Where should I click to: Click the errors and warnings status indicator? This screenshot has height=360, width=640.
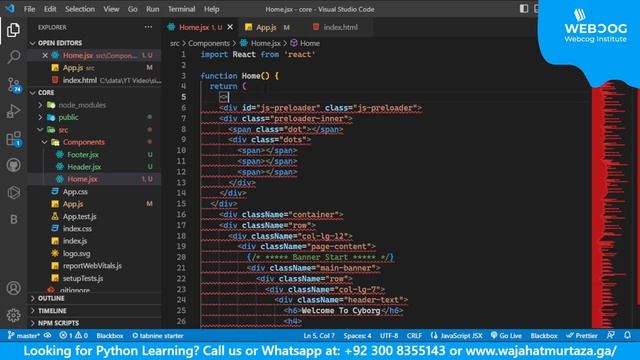point(73,336)
